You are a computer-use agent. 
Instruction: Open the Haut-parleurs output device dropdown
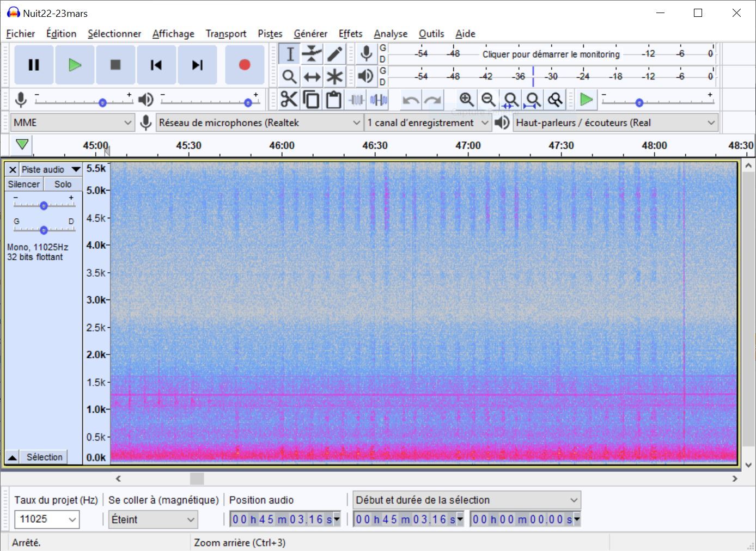point(615,123)
